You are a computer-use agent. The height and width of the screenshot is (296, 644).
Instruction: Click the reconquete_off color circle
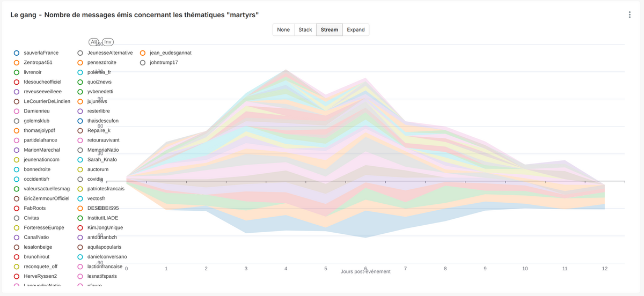(17, 267)
